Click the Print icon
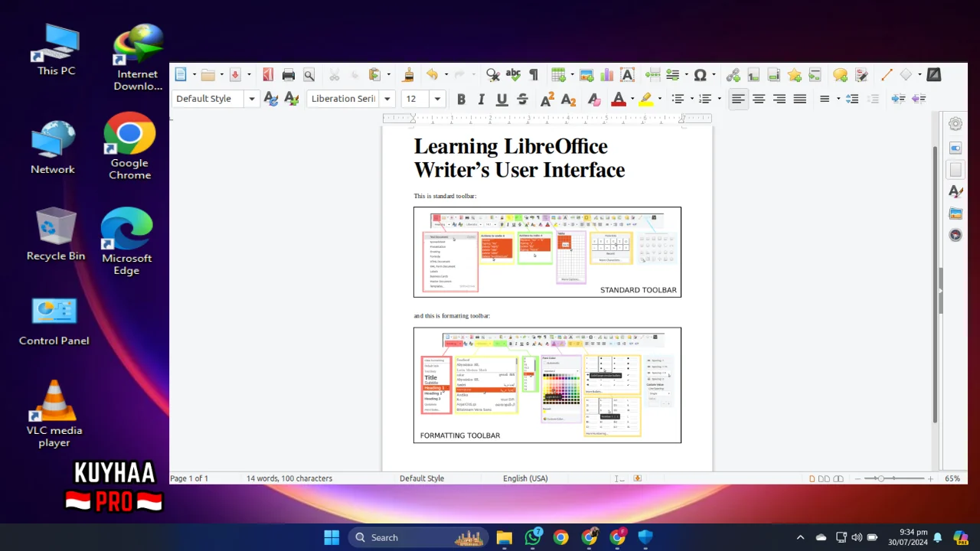The width and height of the screenshot is (980, 551). (289, 74)
